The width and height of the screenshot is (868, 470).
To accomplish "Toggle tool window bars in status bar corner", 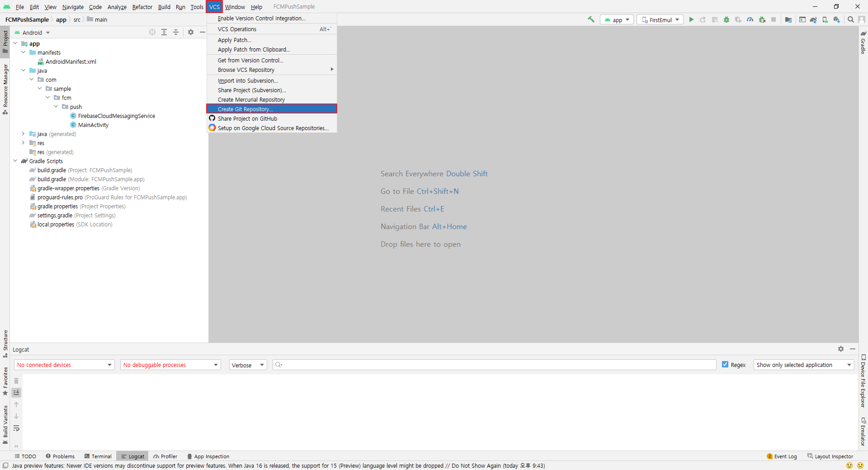I will point(5,465).
